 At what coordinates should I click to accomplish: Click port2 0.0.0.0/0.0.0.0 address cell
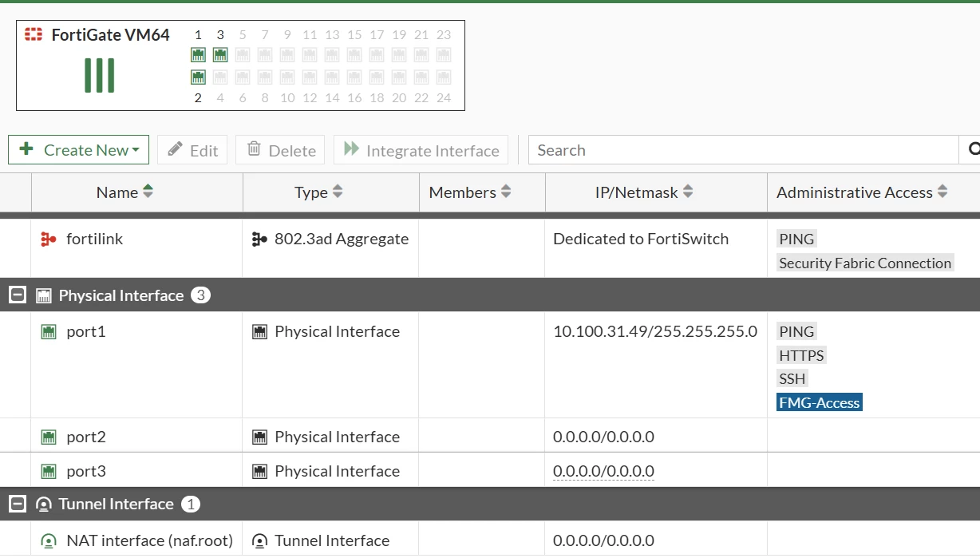pos(603,437)
